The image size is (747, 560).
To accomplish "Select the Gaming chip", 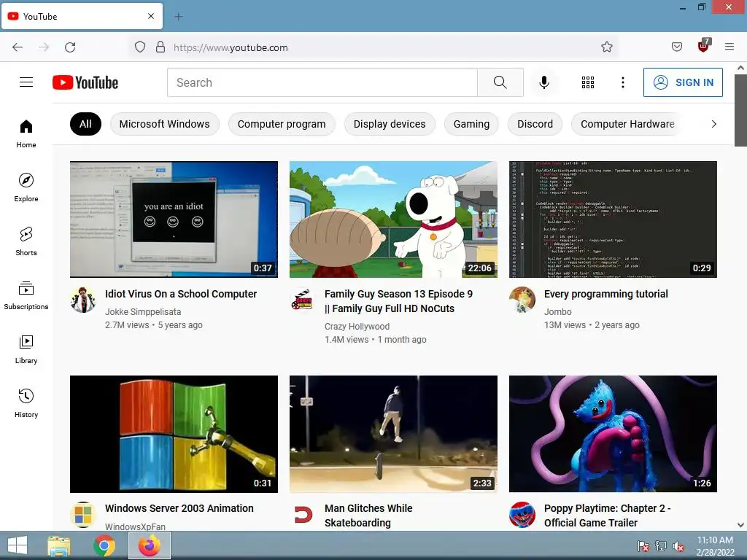I will click(471, 124).
